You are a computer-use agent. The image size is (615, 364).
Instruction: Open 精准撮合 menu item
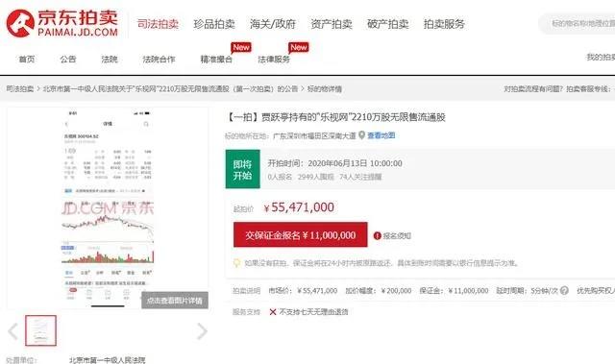(216, 60)
